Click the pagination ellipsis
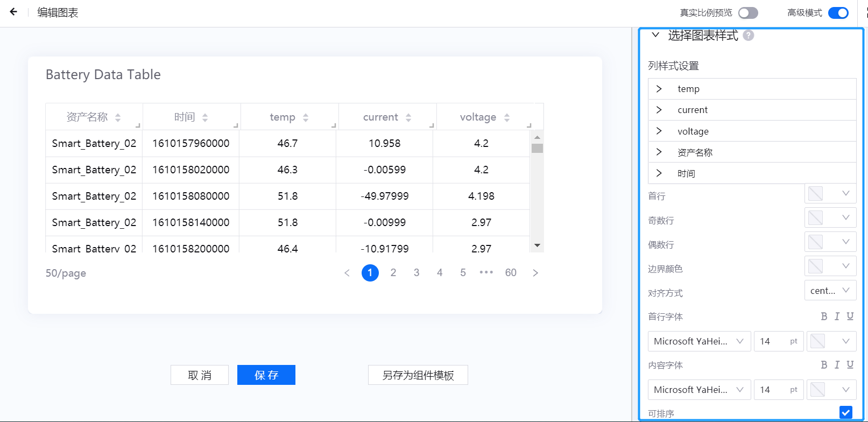Viewport: 868px width, 422px height. [486, 273]
